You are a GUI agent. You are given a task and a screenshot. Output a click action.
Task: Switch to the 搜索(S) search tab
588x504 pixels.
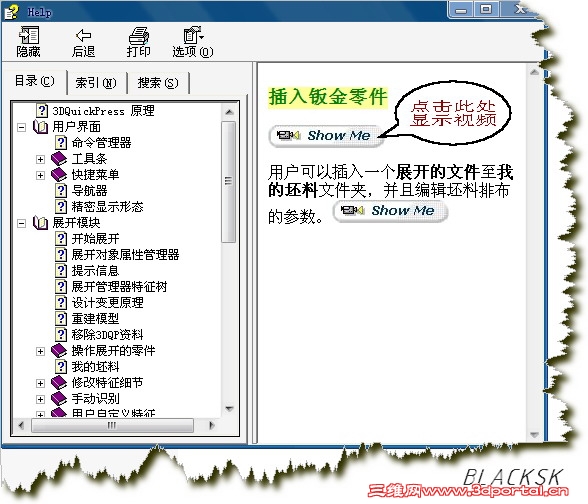(x=158, y=82)
